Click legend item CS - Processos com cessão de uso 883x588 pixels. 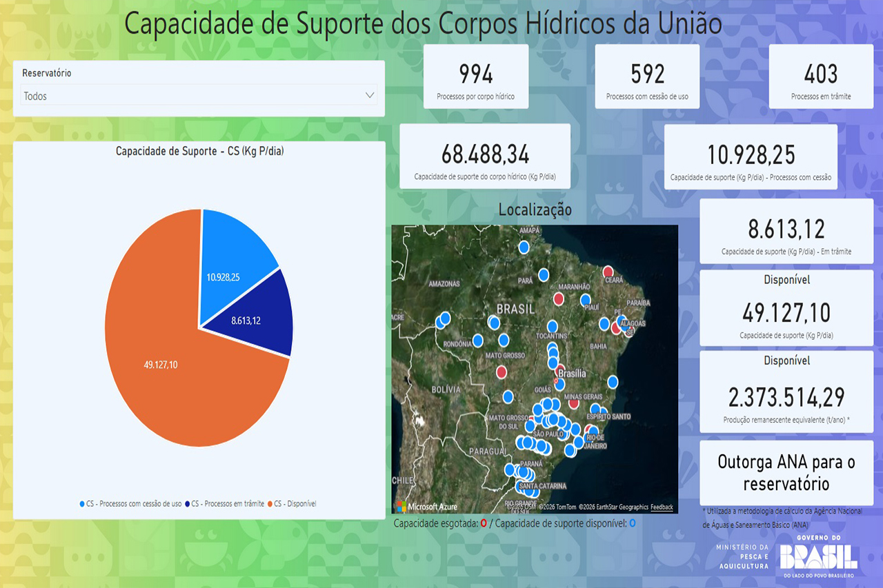[130, 504]
